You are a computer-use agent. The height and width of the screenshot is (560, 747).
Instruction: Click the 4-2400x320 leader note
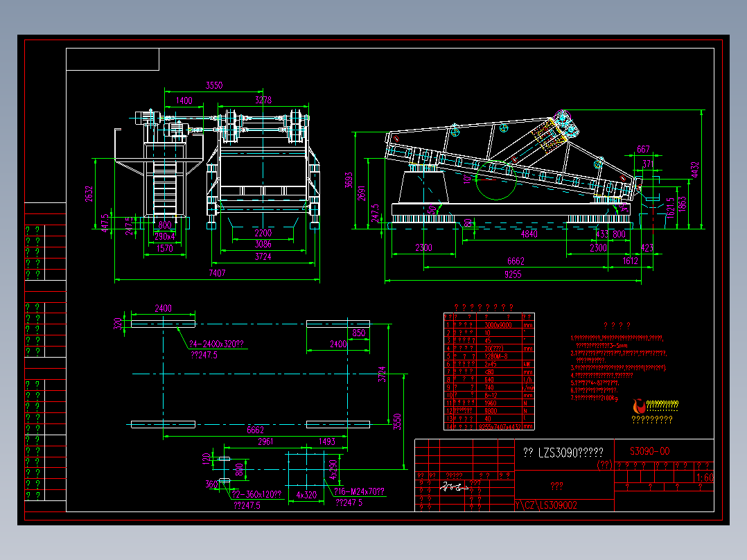click(216, 344)
